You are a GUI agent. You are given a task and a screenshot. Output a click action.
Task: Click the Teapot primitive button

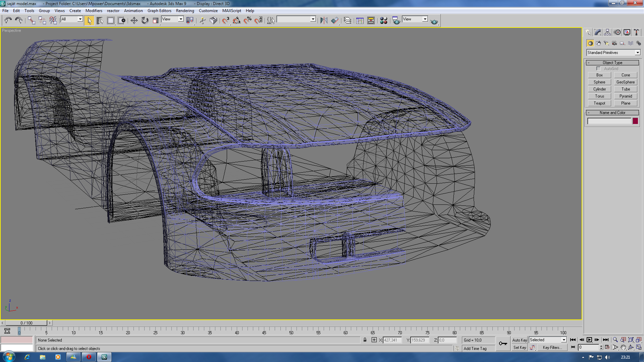tap(599, 103)
